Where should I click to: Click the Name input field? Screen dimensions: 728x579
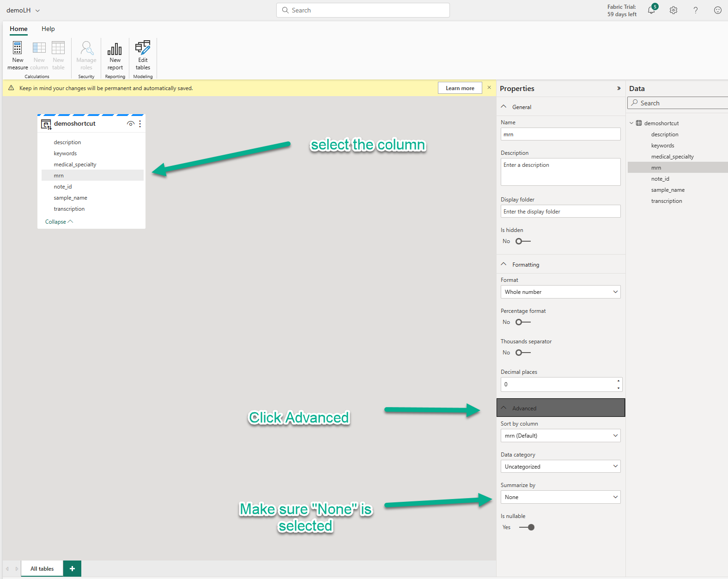[x=560, y=134]
